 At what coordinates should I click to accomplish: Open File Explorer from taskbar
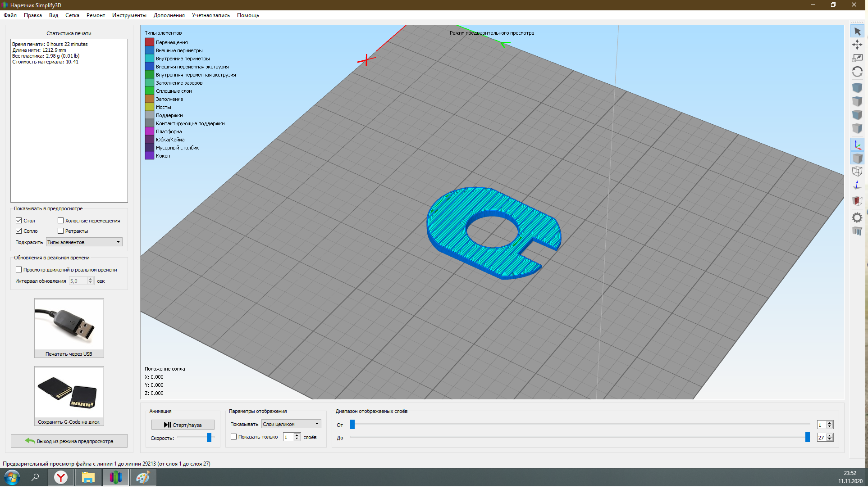[x=88, y=477]
